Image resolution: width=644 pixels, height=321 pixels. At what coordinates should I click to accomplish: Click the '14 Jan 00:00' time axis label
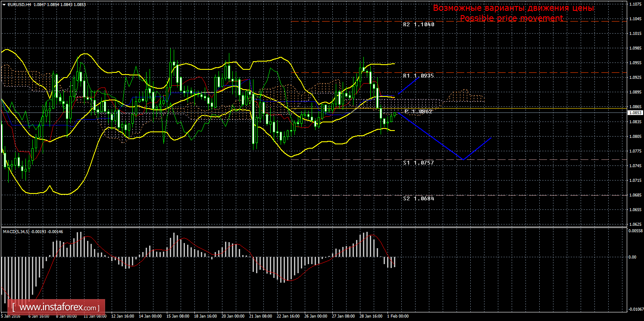(151, 316)
